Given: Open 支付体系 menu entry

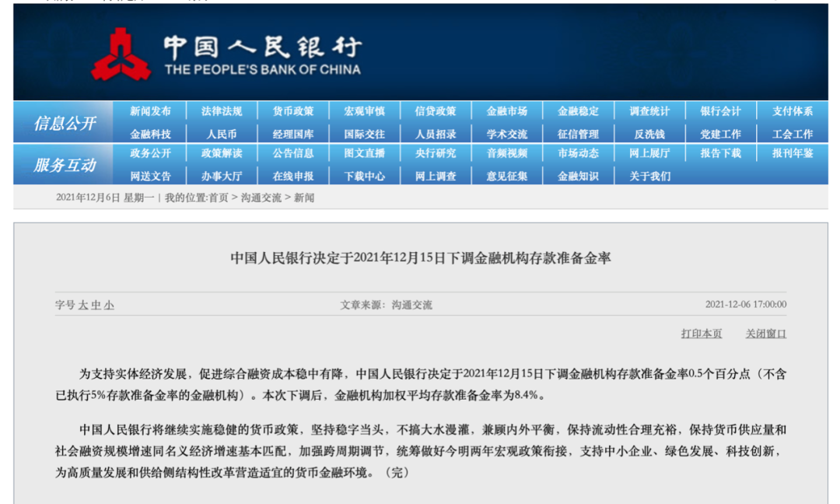Looking at the screenshot, I should (793, 111).
